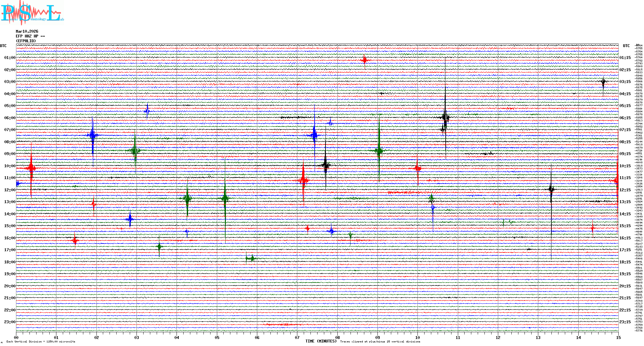Viewport: 644px width, 346px height.
Task: Click the 18:15 time label on right
Action: point(625,262)
